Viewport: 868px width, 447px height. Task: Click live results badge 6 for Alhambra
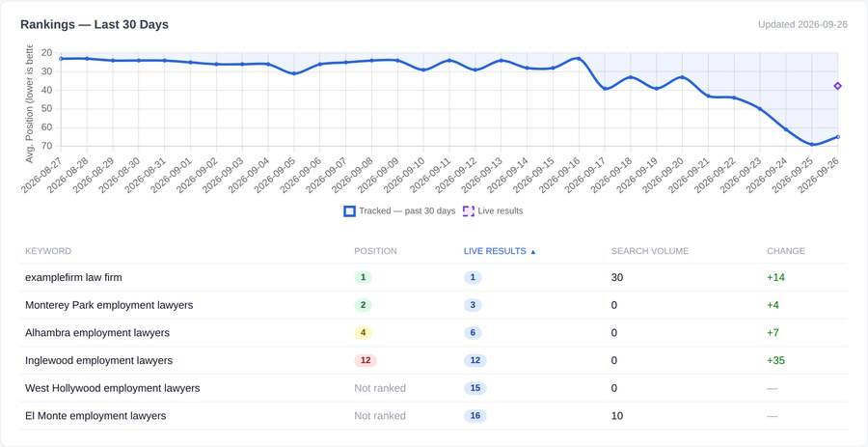[x=473, y=333]
